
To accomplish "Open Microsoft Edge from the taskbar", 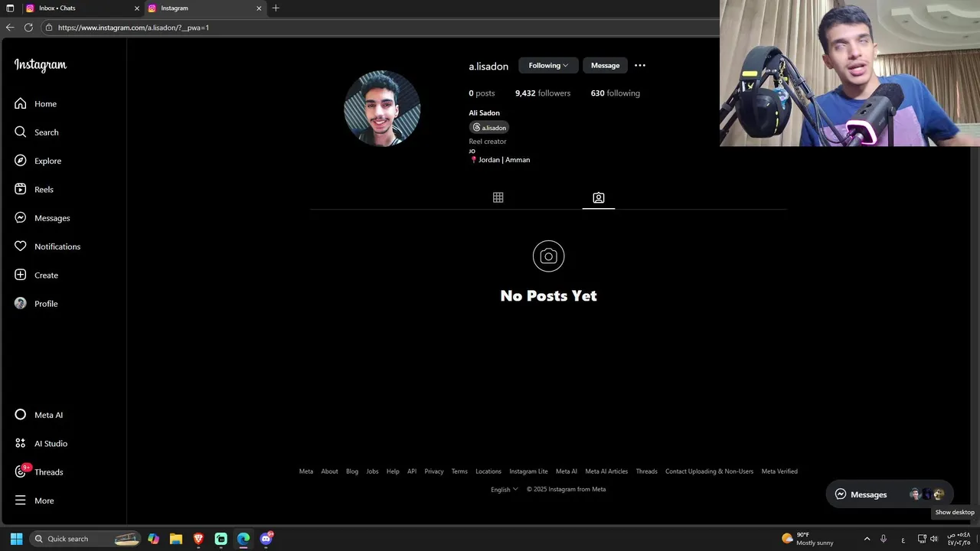I will click(x=243, y=539).
